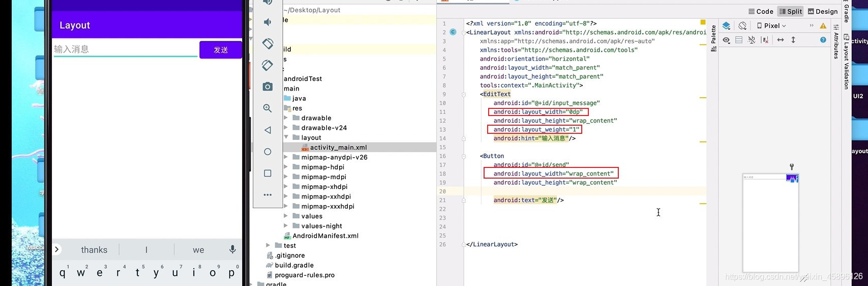Image resolution: width=868 pixels, height=286 pixels.
Task: Focus the 输入消息 text field
Action: (x=125, y=49)
